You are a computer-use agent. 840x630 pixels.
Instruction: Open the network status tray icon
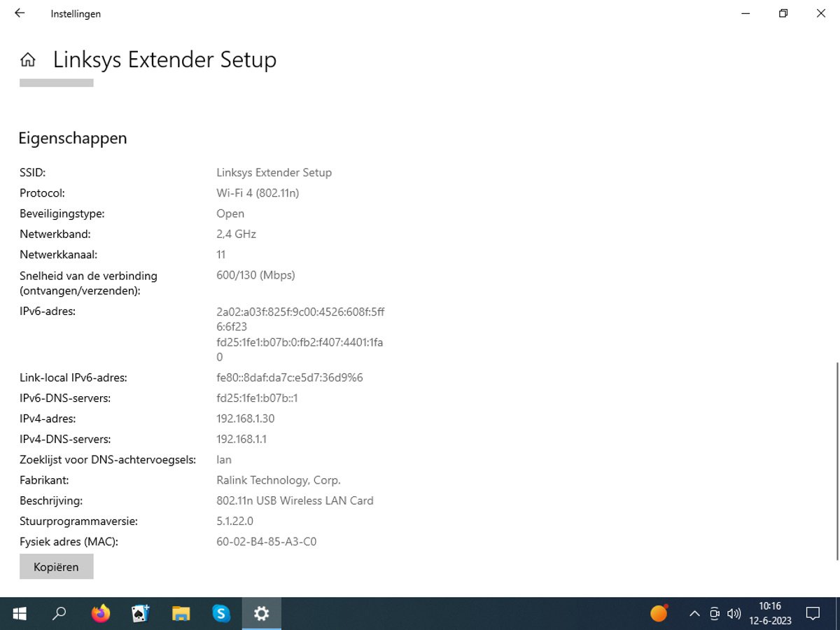click(x=715, y=614)
